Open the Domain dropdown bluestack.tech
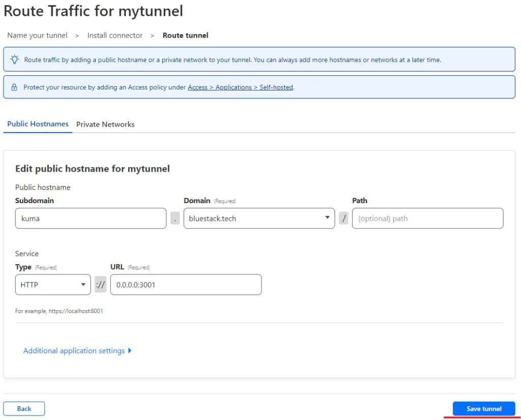 [x=259, y=218]
